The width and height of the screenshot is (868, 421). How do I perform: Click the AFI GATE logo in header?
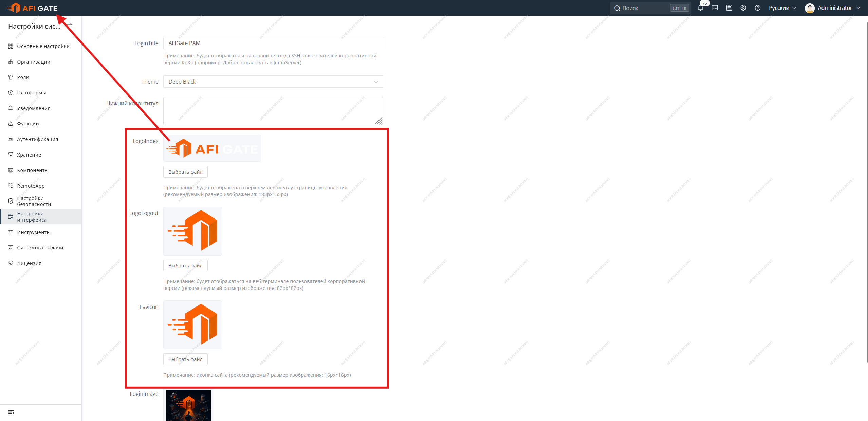(x=32, y=8)
